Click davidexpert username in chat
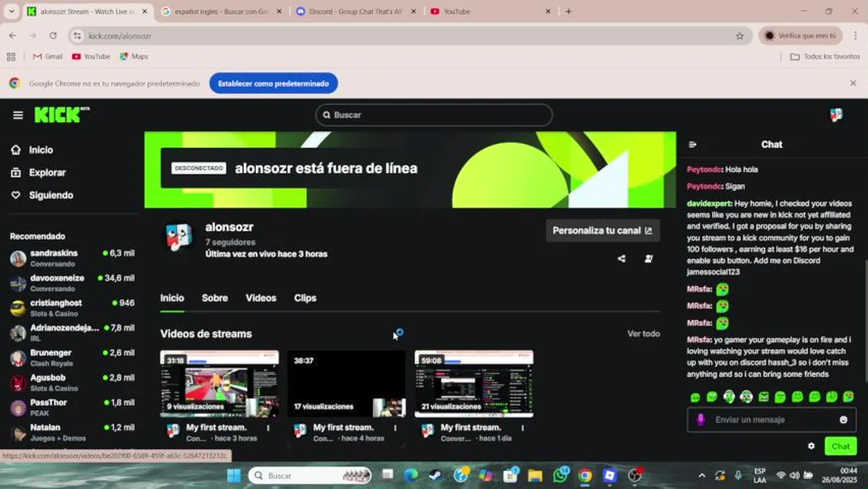Image resolution: width=868 pixels, height=489 pixels. coord(709,204)
